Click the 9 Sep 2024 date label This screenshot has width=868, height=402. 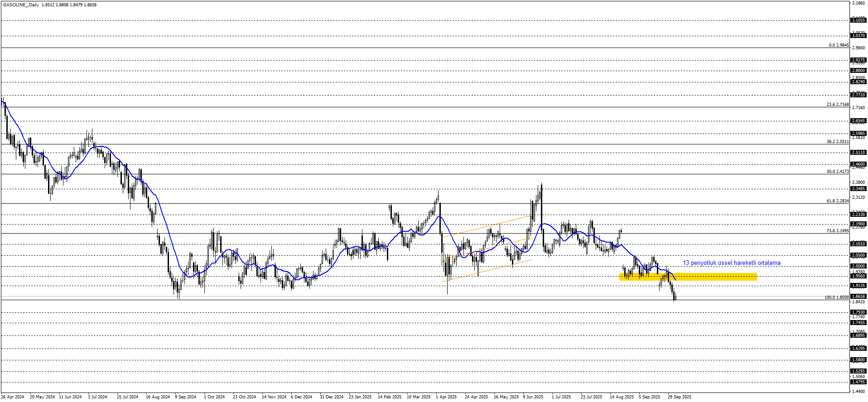tap(185, 397)
